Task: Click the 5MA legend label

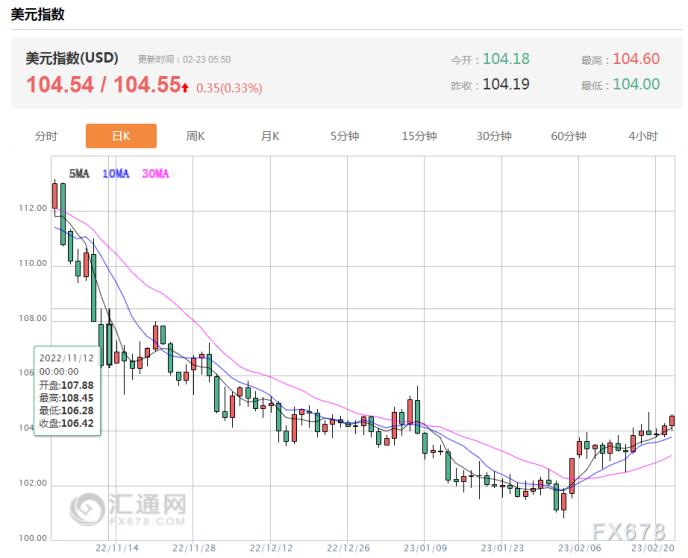Action: (79, 174)
